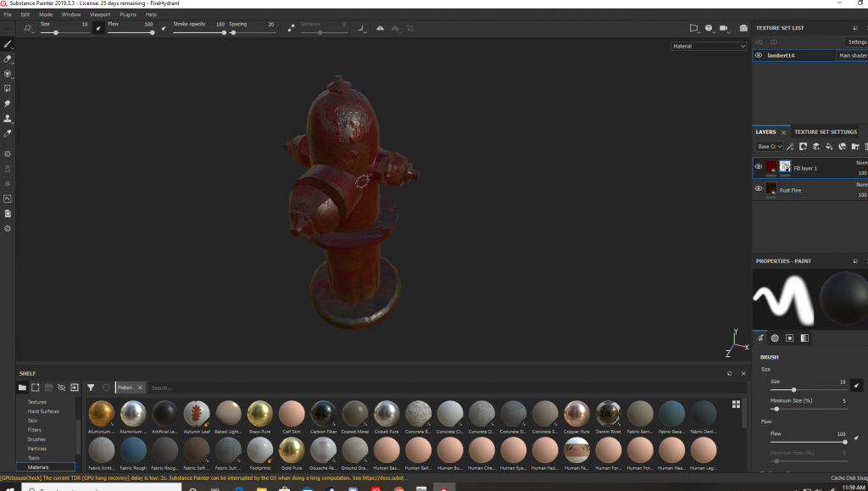
Task: Open the brush preset dropdown in toolbar
Action: point(29,28)
